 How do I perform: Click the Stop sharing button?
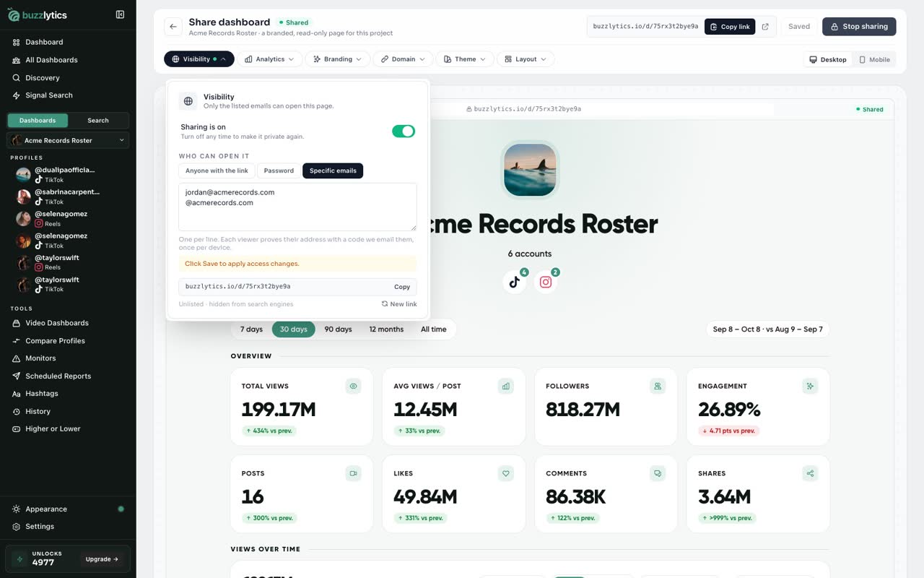pyautogui.click(x=859, y=27)
